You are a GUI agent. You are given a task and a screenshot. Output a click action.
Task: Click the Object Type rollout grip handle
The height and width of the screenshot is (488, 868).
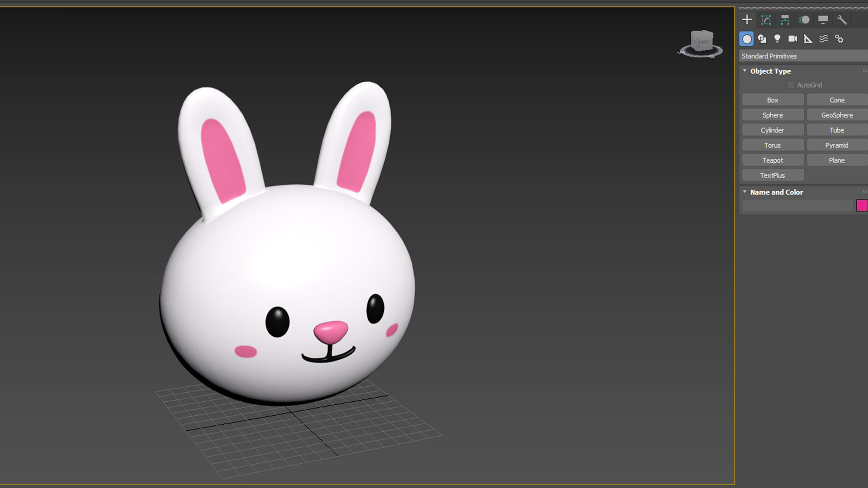(865, 70)
